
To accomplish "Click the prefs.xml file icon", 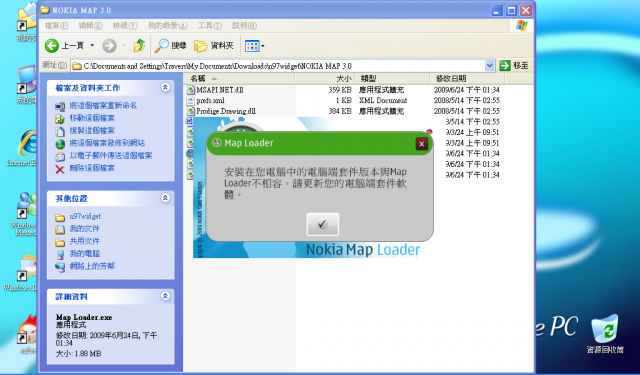I will pyautogui.click(x=191, y=100).
